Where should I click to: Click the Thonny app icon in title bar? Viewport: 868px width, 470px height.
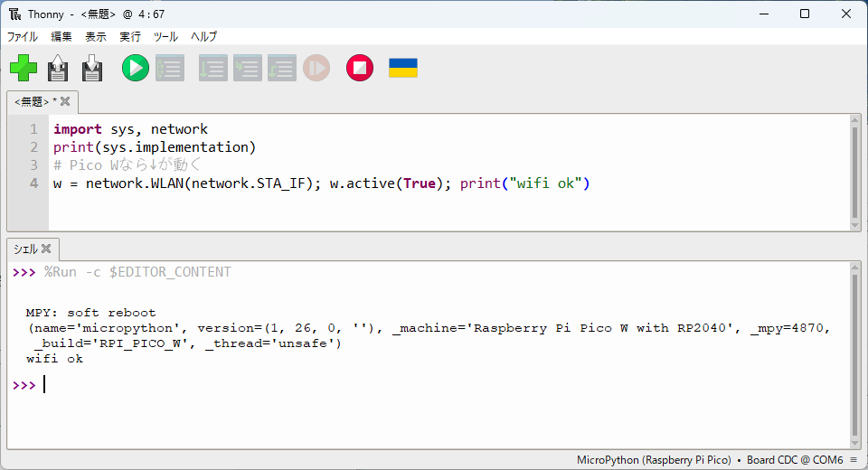click(15, 14)
